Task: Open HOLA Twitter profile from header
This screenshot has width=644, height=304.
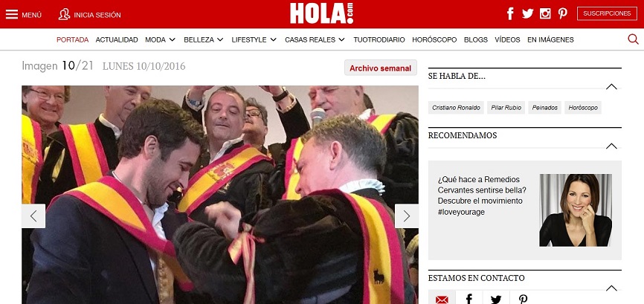Action: coord(527,13)
